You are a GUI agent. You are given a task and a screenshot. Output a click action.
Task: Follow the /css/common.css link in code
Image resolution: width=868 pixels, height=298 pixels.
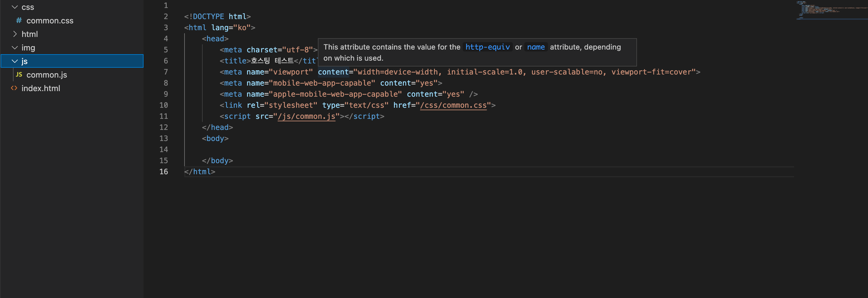pos(453,105)
